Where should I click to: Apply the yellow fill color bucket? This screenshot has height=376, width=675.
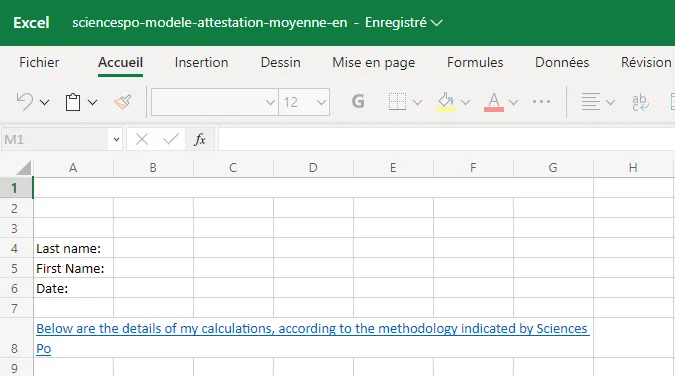(446, 102)
